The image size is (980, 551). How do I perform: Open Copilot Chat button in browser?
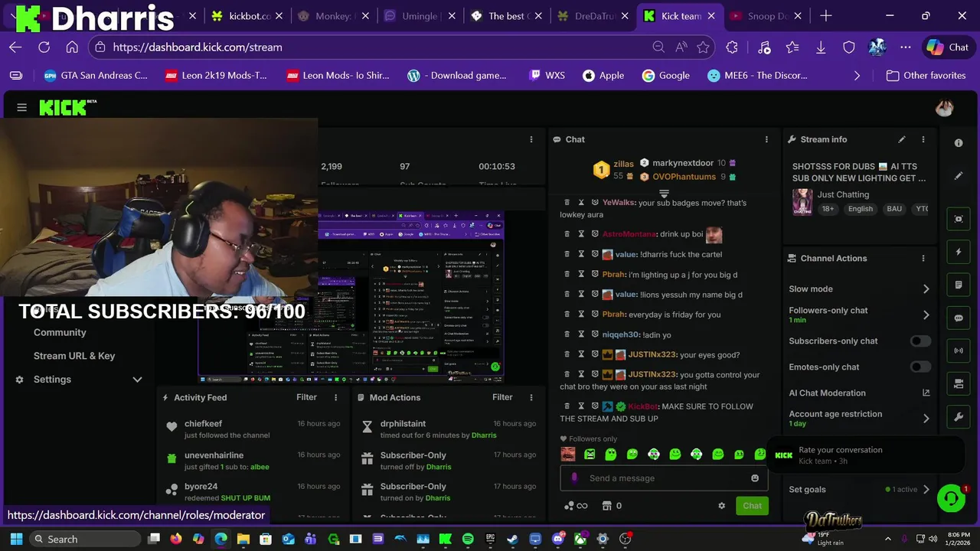948,47
